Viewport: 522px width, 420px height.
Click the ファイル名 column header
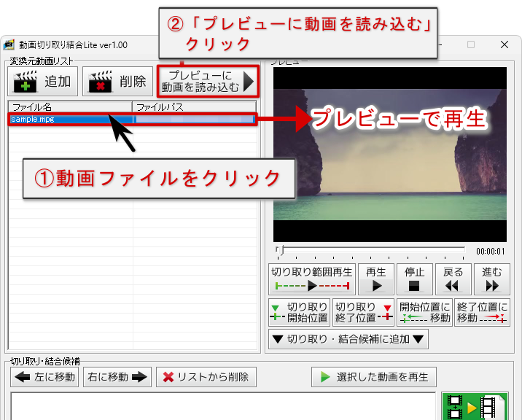(x=69, y=107)
